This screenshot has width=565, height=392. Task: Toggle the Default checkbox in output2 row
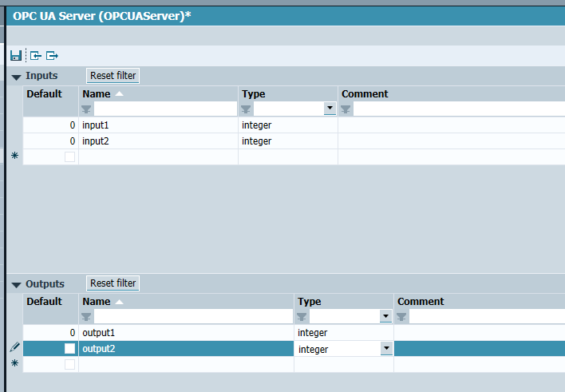coord(70,348)
